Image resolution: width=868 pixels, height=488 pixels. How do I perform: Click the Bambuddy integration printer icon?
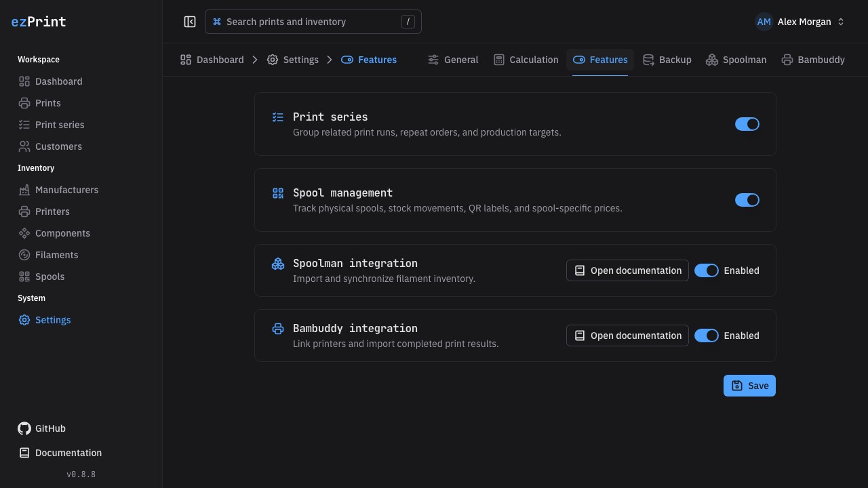pos(278,329)
